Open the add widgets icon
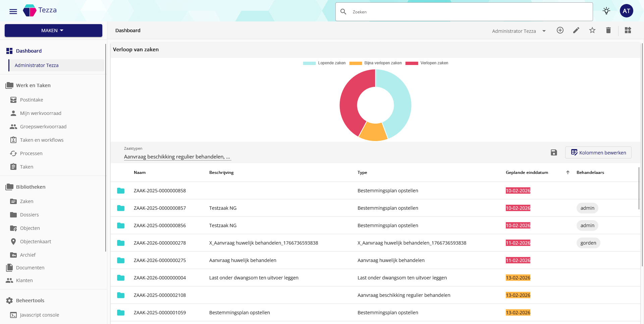The image size is (644, 324). coord(628,30)
